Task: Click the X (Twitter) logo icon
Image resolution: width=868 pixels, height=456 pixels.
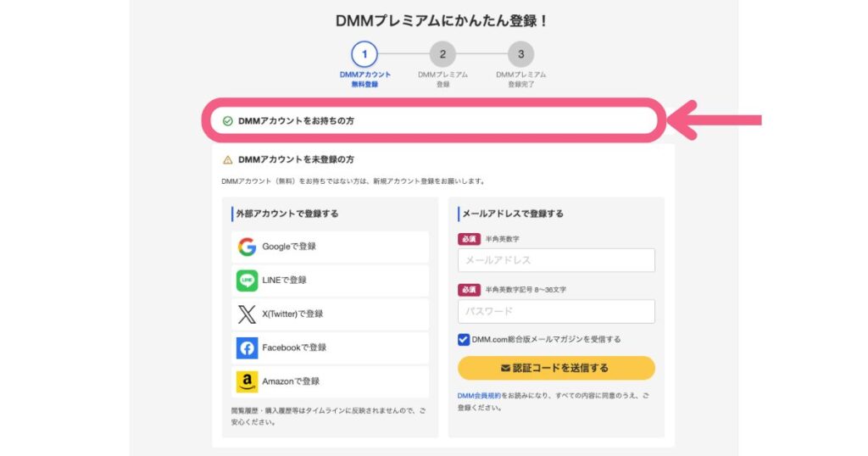Action: point(247,314)
